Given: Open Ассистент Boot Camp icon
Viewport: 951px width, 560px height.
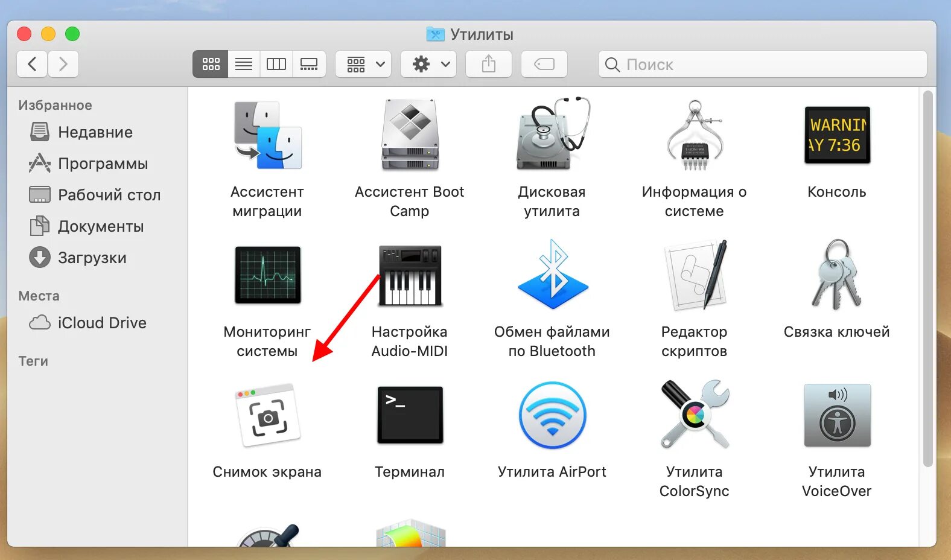Looking at the screenshot, I should pyautogui.click(x=410, y=135).
